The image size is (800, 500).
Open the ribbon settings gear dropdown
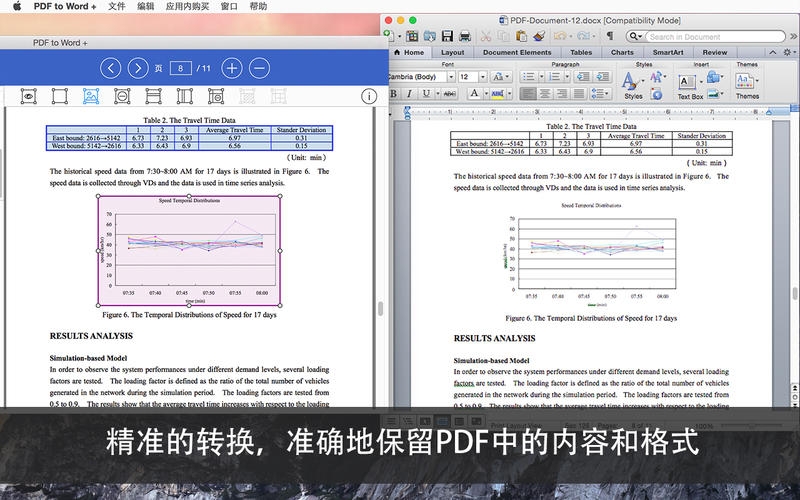click(x=789, y=52)
